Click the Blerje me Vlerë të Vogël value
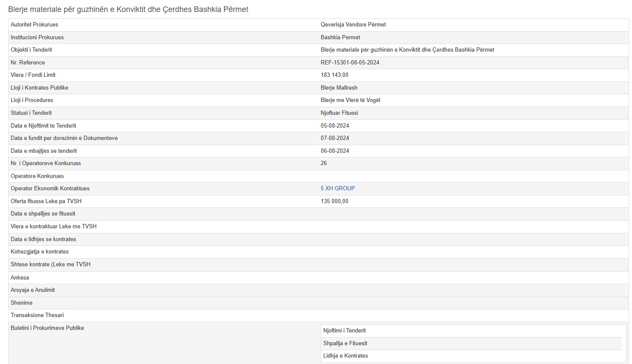 tap(350, 100)
